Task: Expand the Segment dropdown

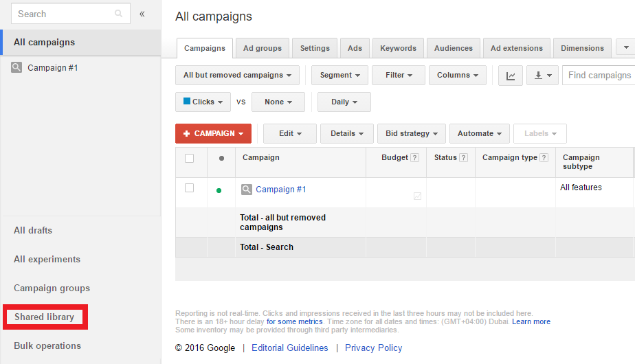Action: [339, 76]
